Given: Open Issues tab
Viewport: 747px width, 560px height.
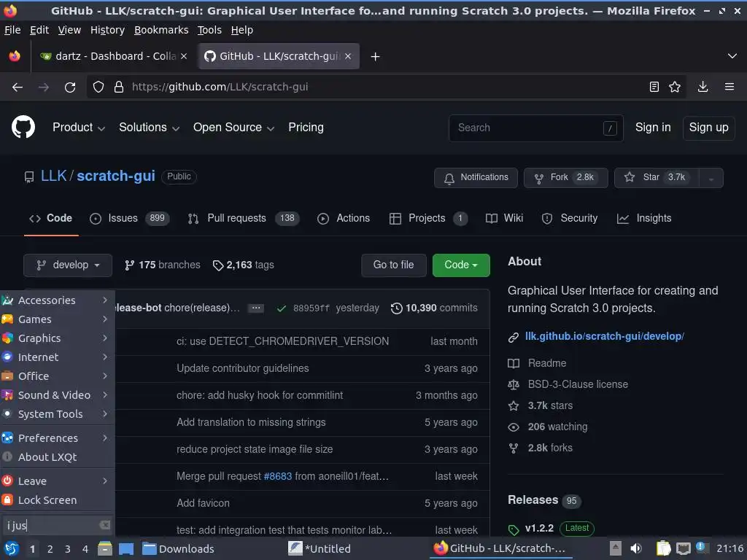Looking at the screenshot, I should click(x=130, y=219).
